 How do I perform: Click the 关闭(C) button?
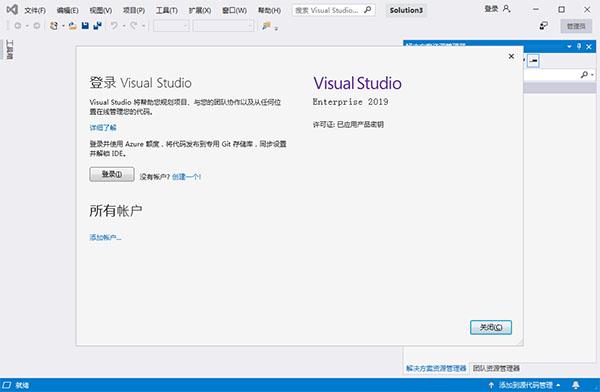(491, 327)
